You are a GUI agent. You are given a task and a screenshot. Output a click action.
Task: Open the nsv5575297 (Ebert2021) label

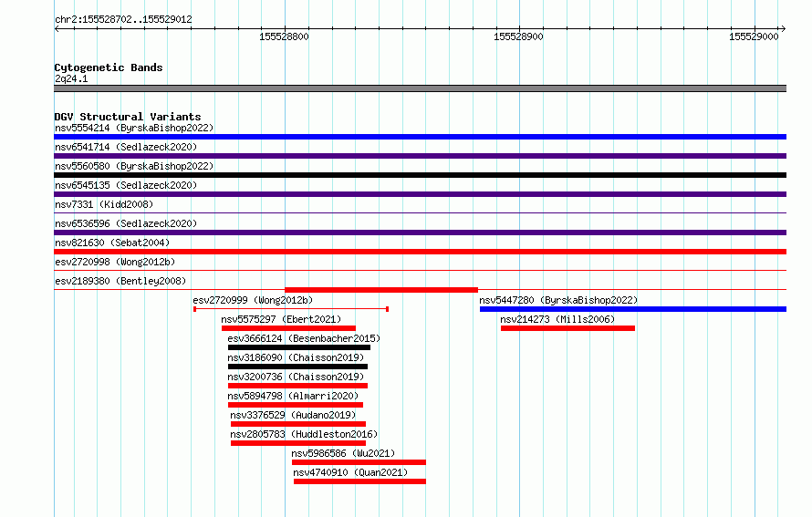tap(281, 319)
